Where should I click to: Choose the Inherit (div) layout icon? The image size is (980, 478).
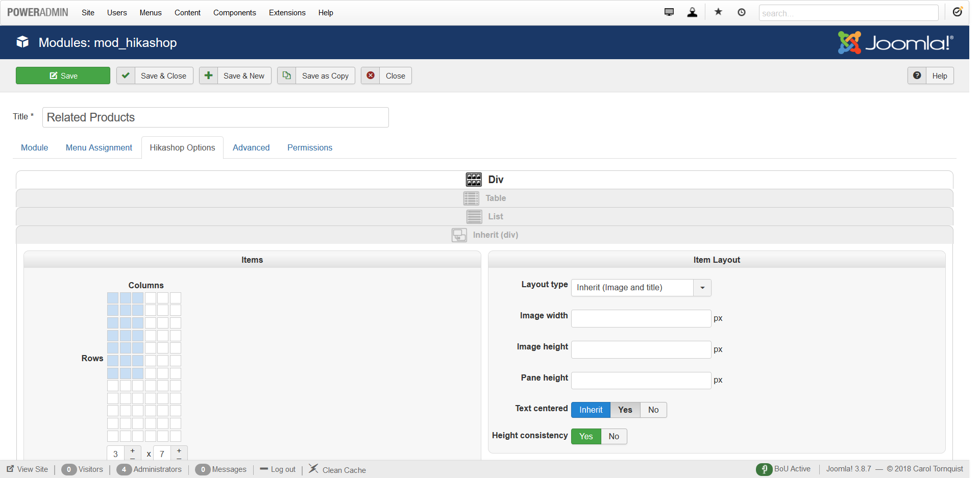(459, 235)
